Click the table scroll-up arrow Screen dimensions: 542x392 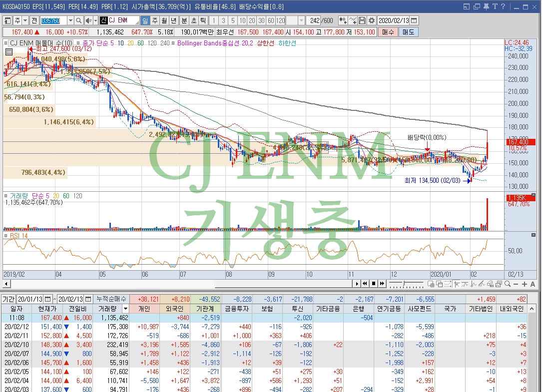point(532,309)
